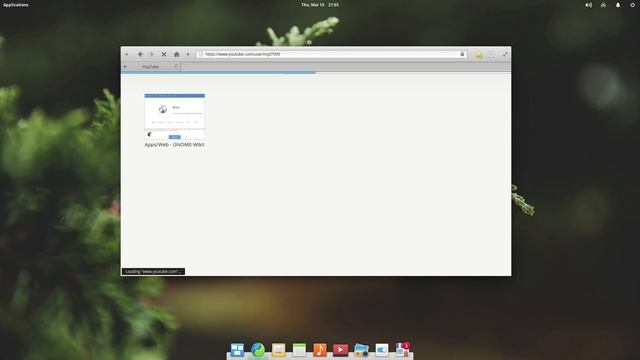Screen dimensions: 640x360
Task: Open Multitasking View from the dock
Action: coord(237,350)
